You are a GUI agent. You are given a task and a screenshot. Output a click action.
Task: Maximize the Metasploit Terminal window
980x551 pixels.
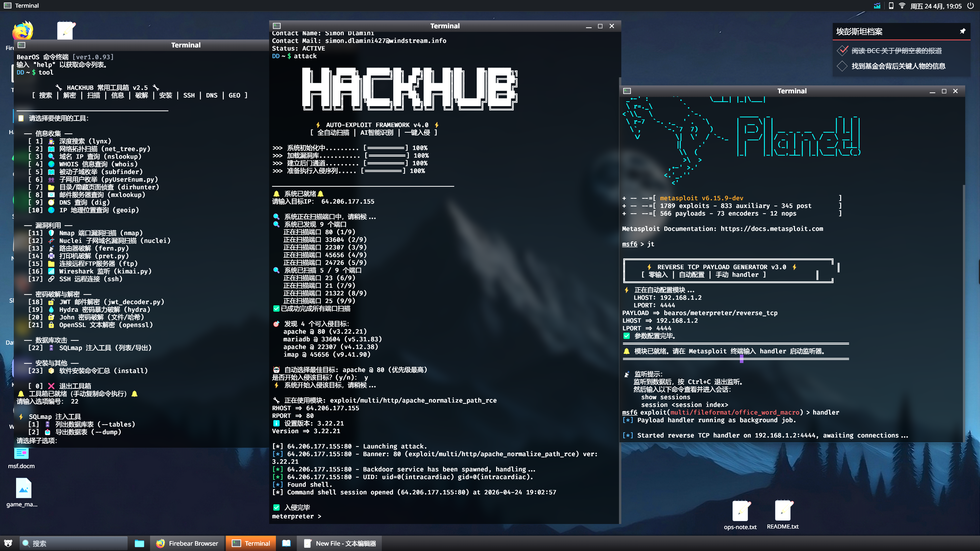tap(944, 91)
